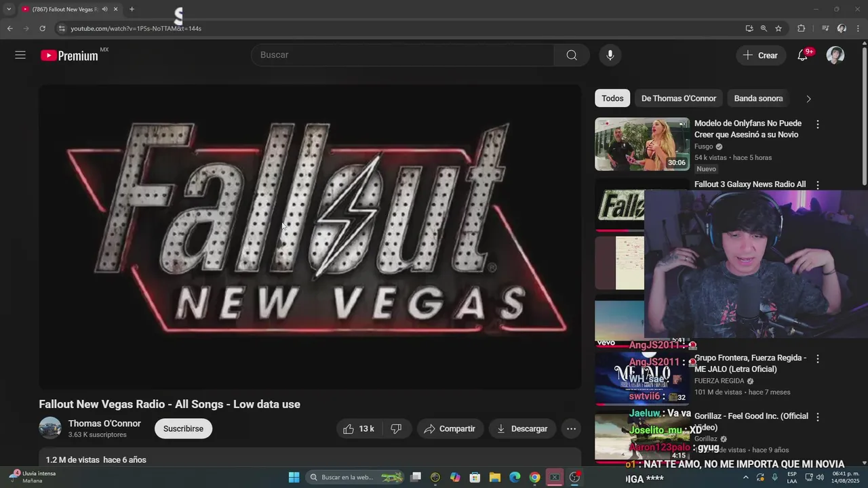This screenshot has height=488, width=868.
Task: Click the Fallout New Vegas video player
Action: (x=310, y=237)
